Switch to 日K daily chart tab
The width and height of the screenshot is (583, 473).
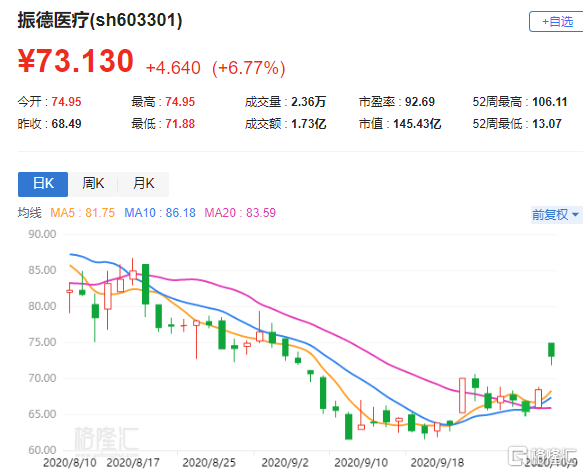43,184
